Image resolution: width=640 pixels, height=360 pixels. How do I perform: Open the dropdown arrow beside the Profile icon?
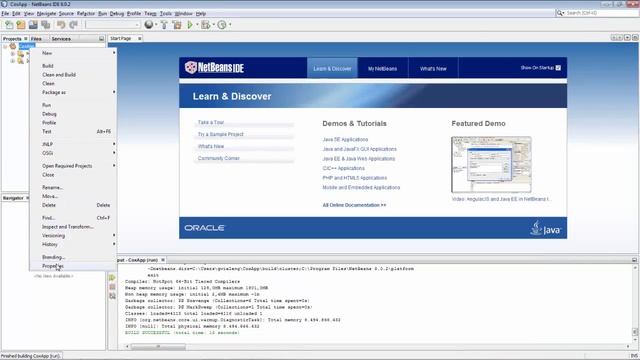230,25
